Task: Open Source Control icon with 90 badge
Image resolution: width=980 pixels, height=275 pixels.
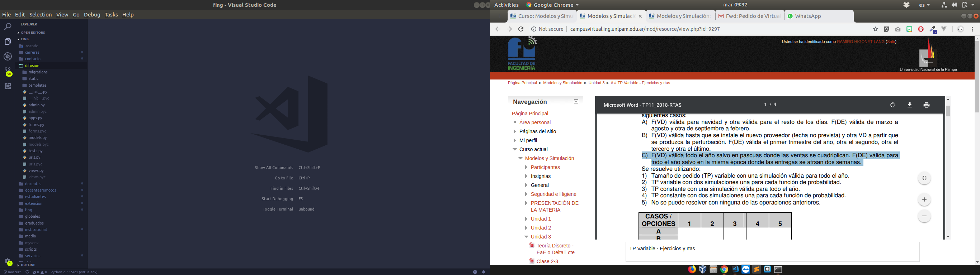Action: [x=8, y=71]
